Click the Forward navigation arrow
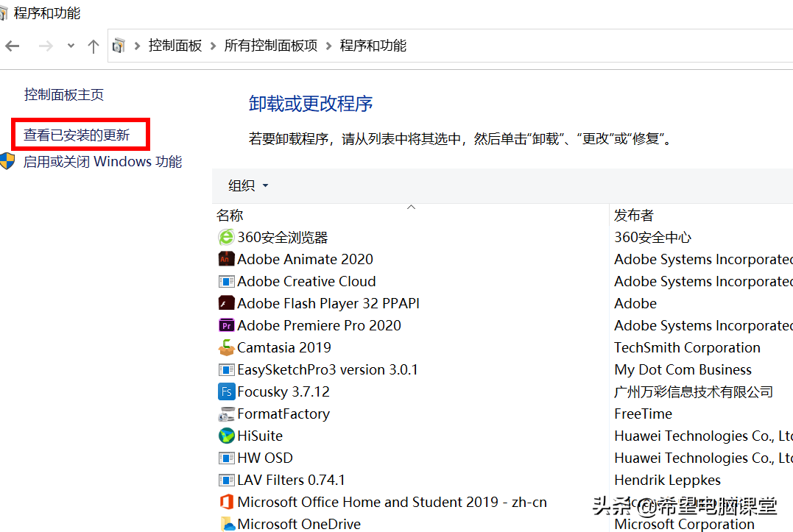 (x=46, y=46)
